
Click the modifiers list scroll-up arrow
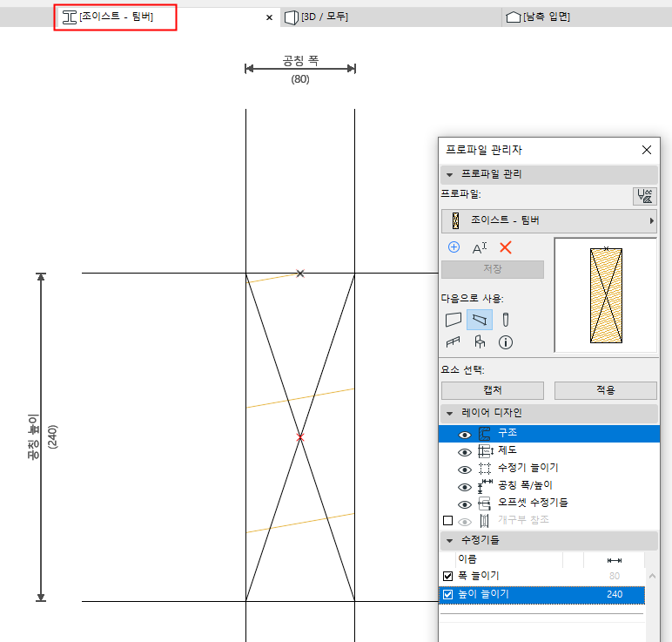pos(652,577)
